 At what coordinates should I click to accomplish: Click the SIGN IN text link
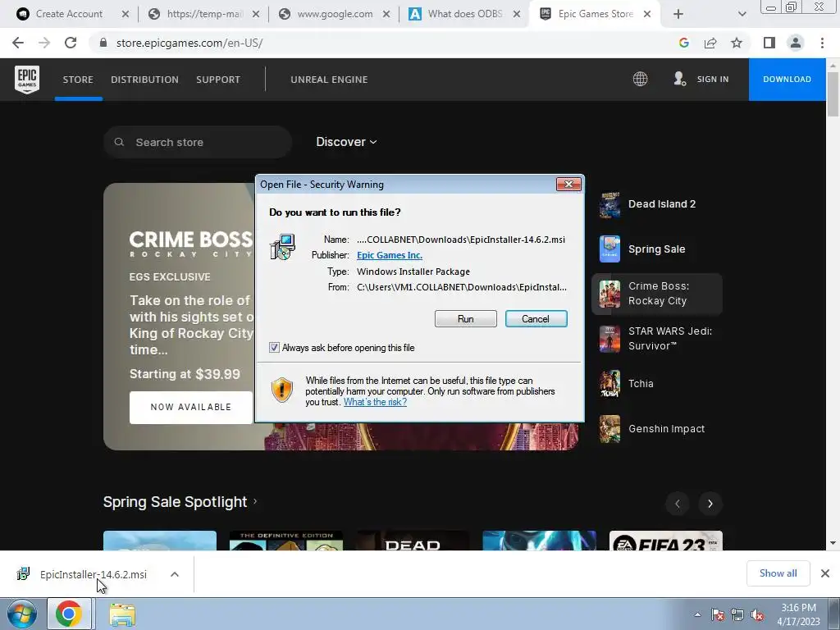tap(713, 80)
